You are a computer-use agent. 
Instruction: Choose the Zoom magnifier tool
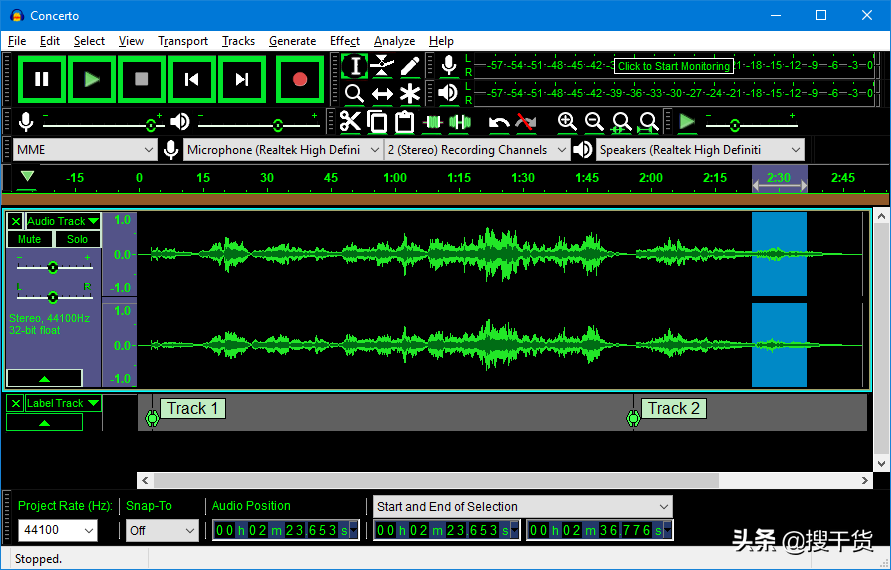[355, 93]
